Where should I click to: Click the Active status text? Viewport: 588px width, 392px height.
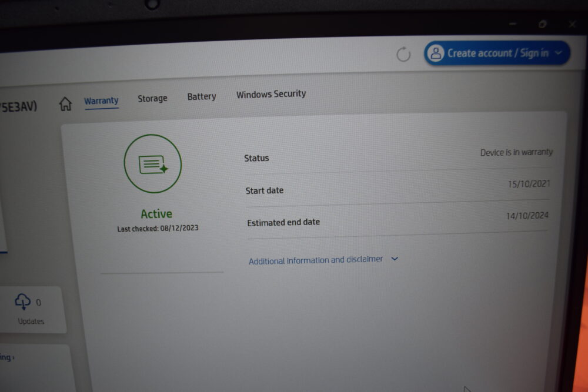(156, 213)
